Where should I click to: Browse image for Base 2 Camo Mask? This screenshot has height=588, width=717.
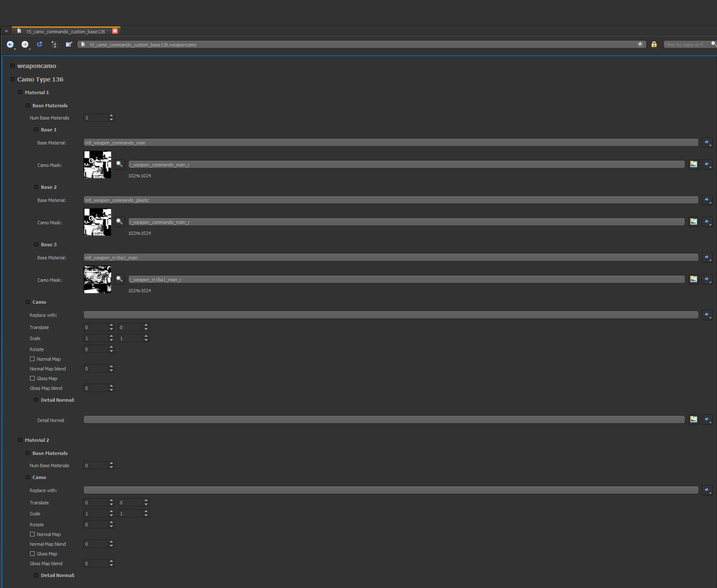pyautogui.click(x=694, y=222)
